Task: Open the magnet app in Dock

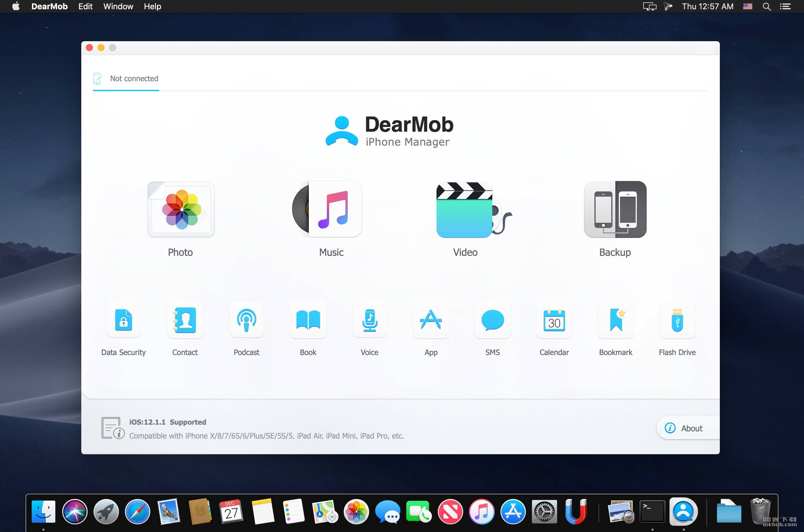Action: (576, 511)
